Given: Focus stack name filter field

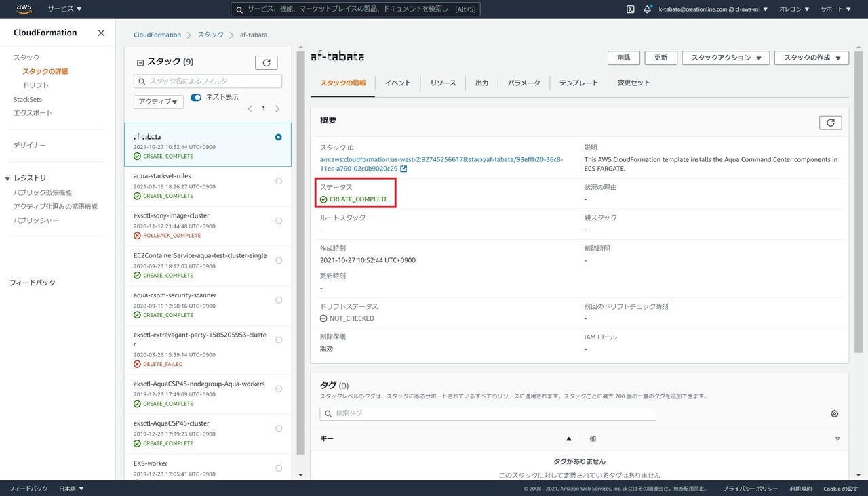Looking at the screenshot, I should click(208, 81).
